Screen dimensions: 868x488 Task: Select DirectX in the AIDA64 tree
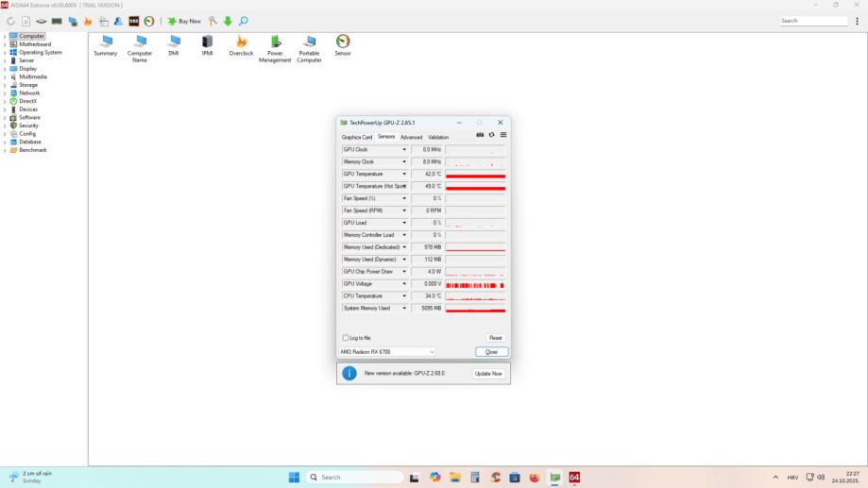27,101
